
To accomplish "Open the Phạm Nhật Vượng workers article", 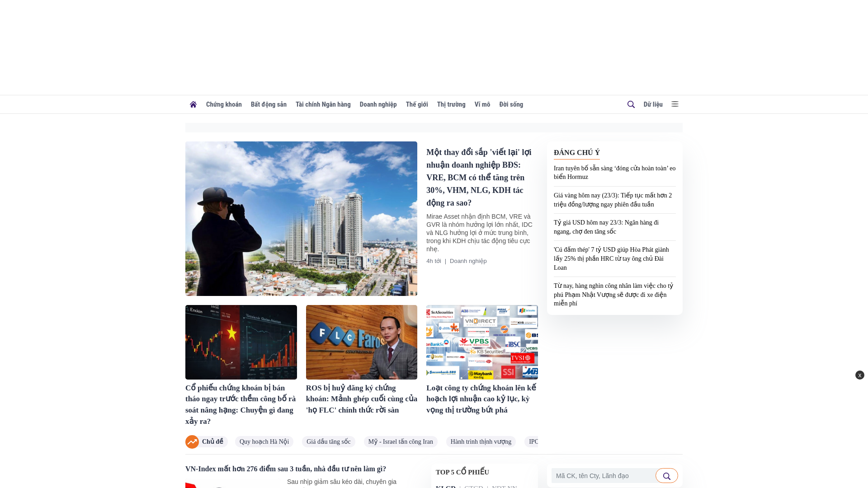I will [x=614, y=295].
